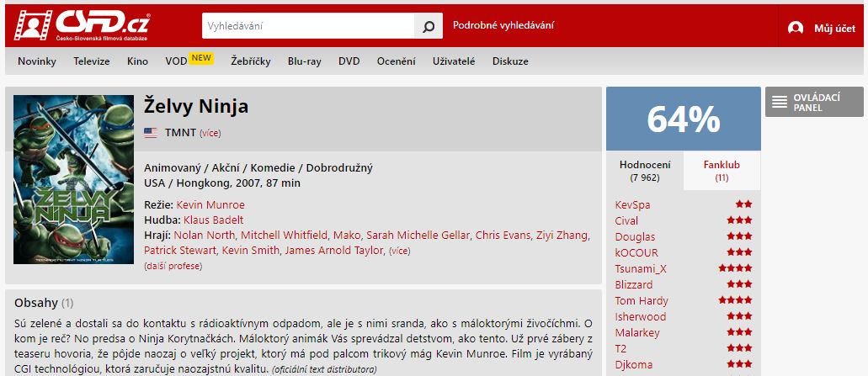Open Uživatelé users section
This screenshot has height=376, width=868.
pyautogui.click(x=454, y=61)
